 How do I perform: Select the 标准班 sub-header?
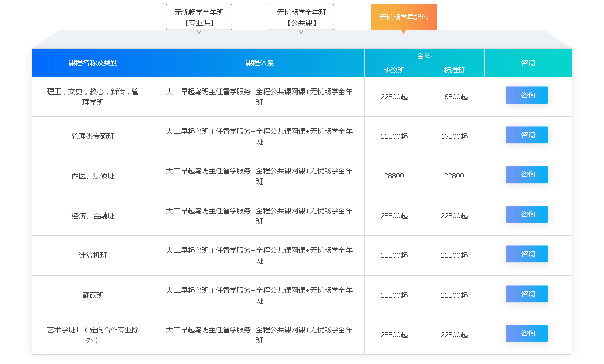454,70
